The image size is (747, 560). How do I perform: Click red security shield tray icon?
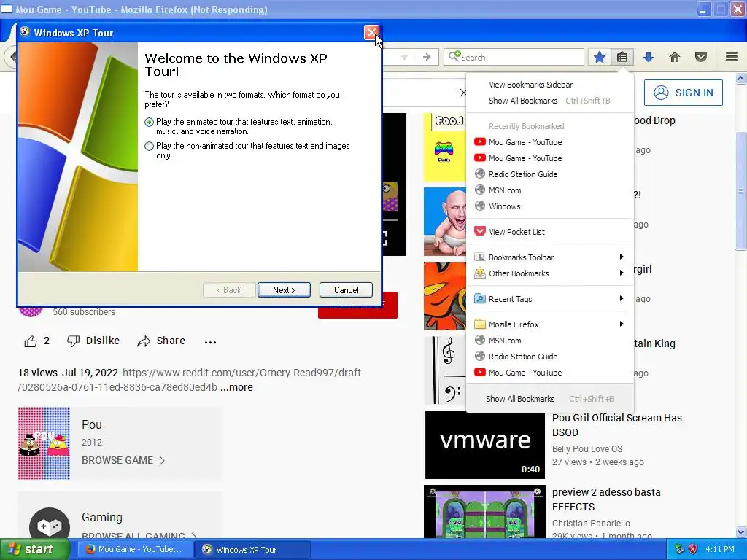[x=693, y=550]
